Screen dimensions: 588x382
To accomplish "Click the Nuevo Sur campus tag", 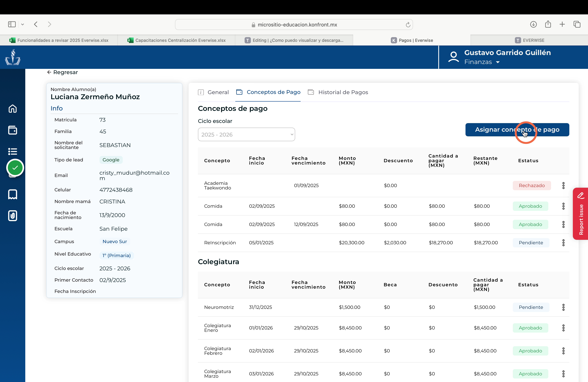I will coord(115,241).
